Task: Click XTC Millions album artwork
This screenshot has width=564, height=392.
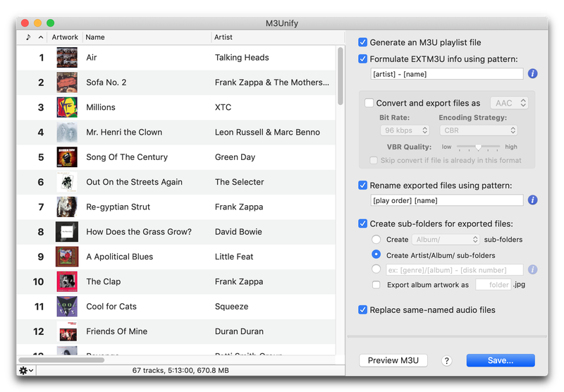Action: coord(67,107)
